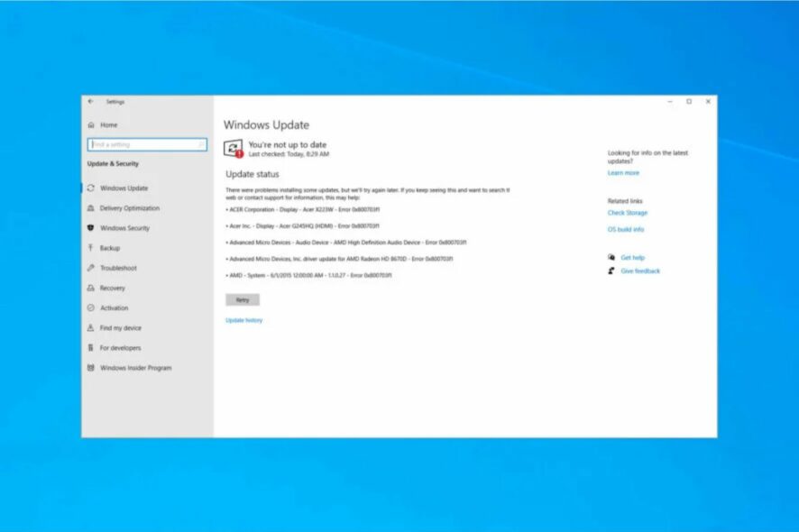Open the Update history link

tap(244, 320)
